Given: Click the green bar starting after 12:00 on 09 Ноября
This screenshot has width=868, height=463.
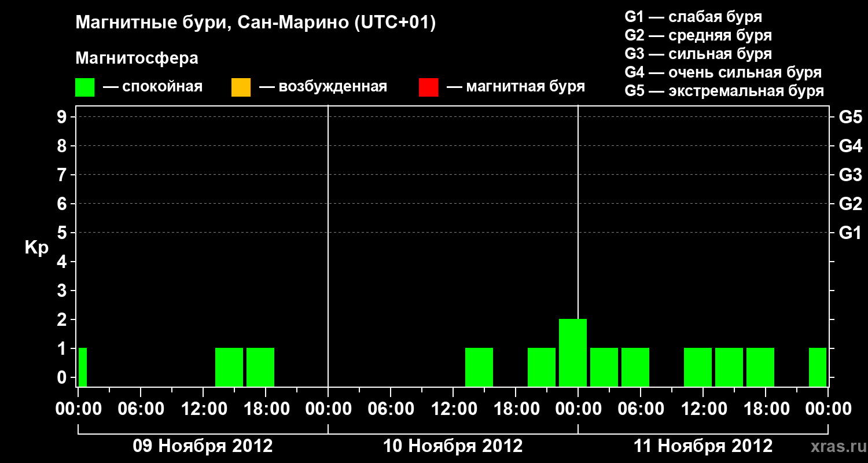Looking at the screenshot, I should coord(229,367).
